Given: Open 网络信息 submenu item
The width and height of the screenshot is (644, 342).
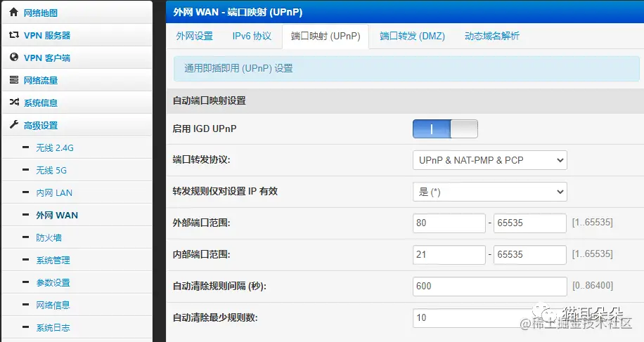Looking at the screenshot, I should 53,305.
